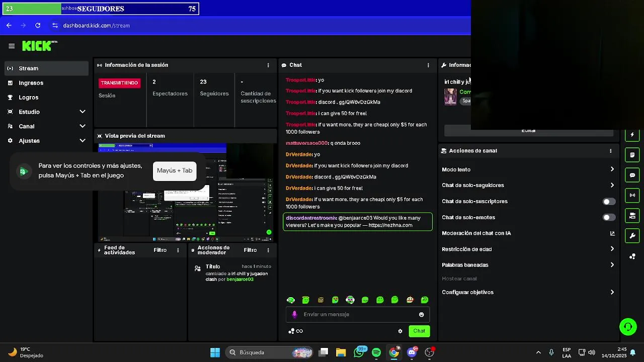
Task: Open Filtro in Feed de actividades
Action: point(160,250)
